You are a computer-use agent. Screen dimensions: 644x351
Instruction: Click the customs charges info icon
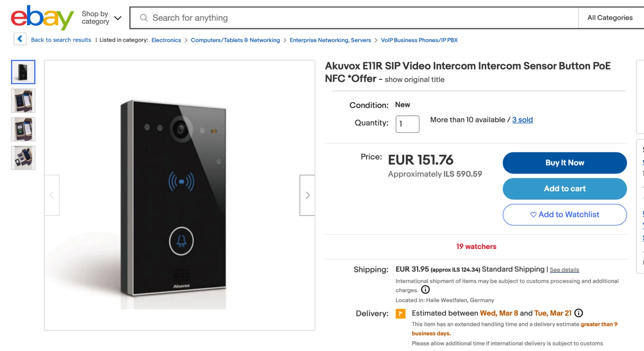425,290
